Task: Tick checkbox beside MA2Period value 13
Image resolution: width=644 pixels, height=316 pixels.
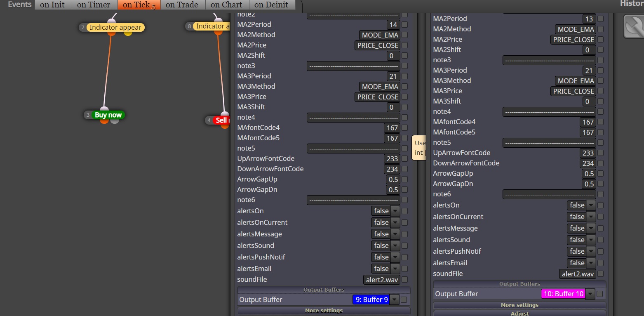Action: (x=600, y=19)
